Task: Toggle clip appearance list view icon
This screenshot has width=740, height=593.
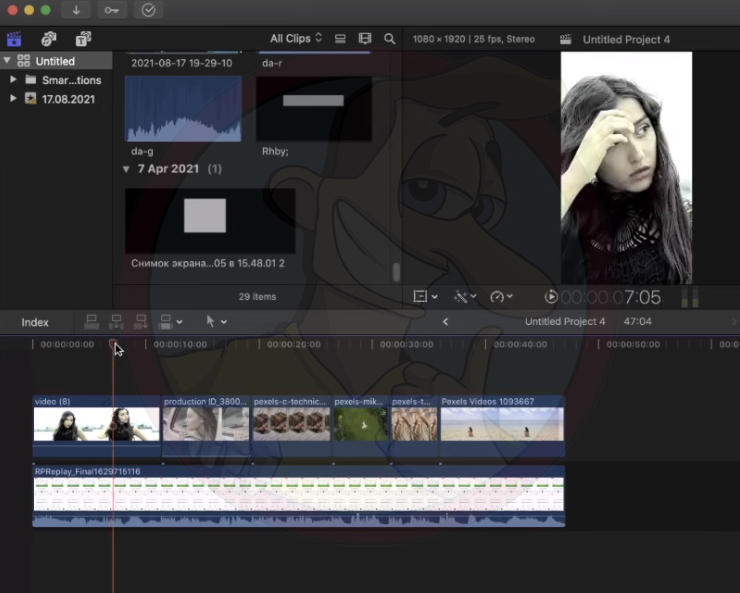Action: click(340, 39)
